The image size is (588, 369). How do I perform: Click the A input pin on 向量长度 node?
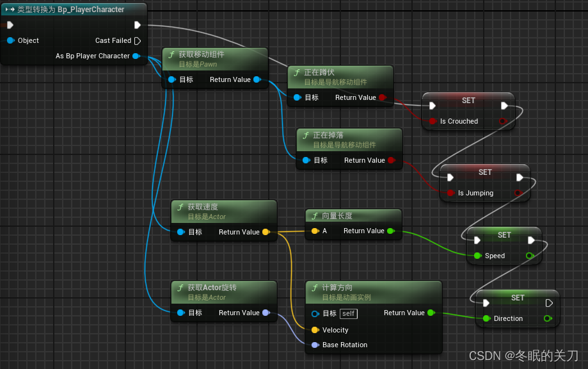pos(314,231)
